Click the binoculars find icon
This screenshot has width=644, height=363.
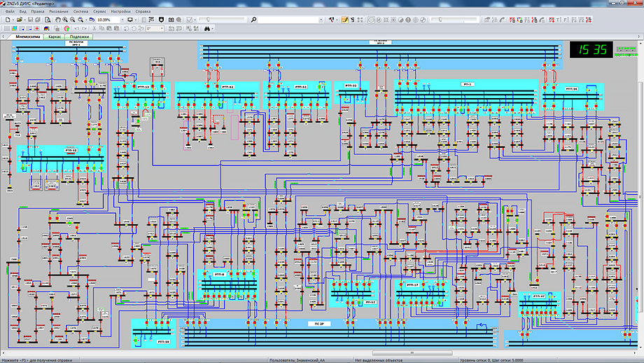coord(207,29)
